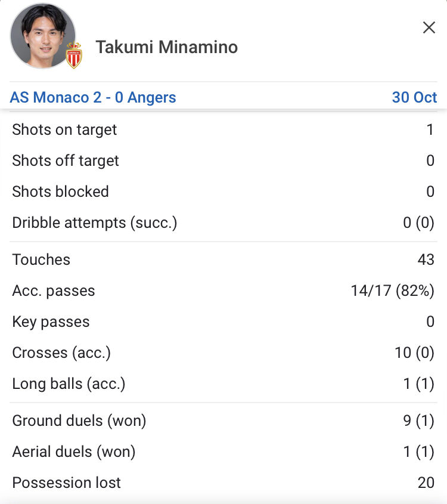Click the Acc. passes label
The image size is (447, 504).
pyautogui.click(x=54, y=290)
